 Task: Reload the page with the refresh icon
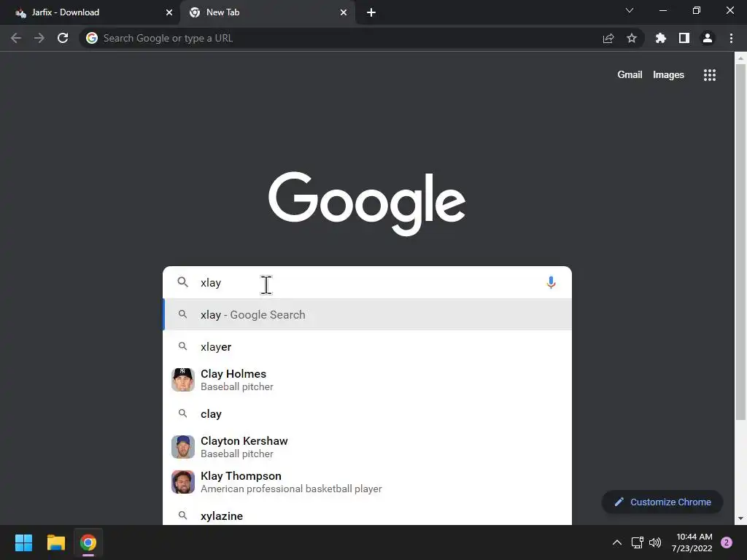coord(63,38)
